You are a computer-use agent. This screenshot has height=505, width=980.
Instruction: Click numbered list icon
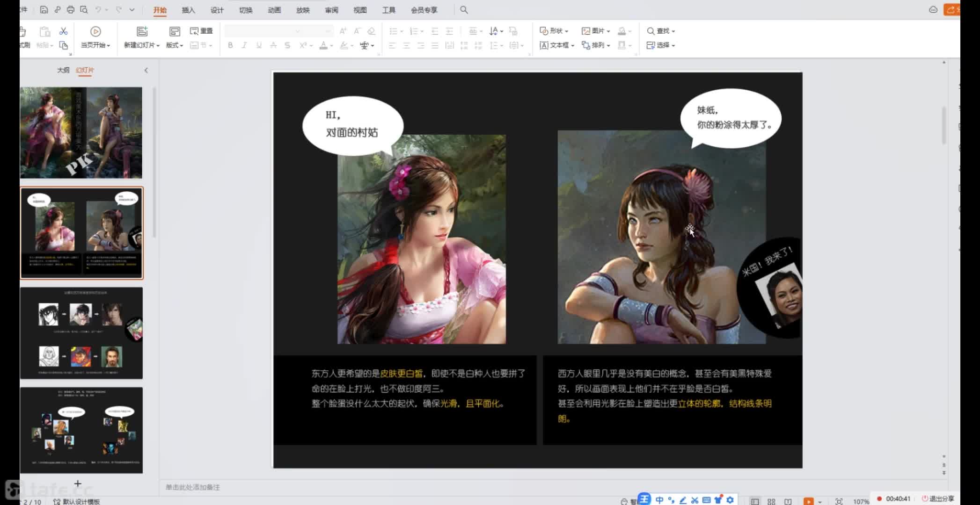click(x=414, y=31)
